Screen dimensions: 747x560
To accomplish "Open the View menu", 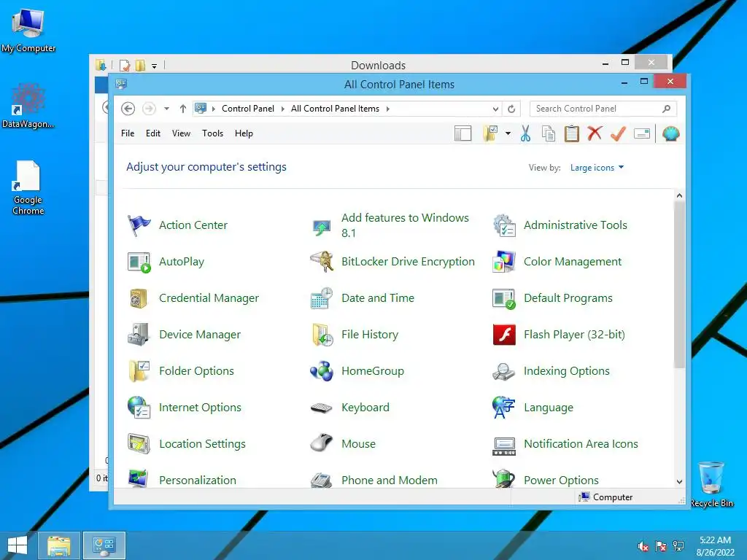I will (x=181, y=133).
